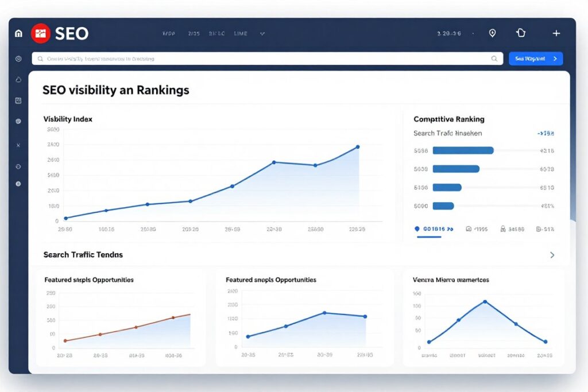Click the ranking bar labeled 5039

click(456, 169)
